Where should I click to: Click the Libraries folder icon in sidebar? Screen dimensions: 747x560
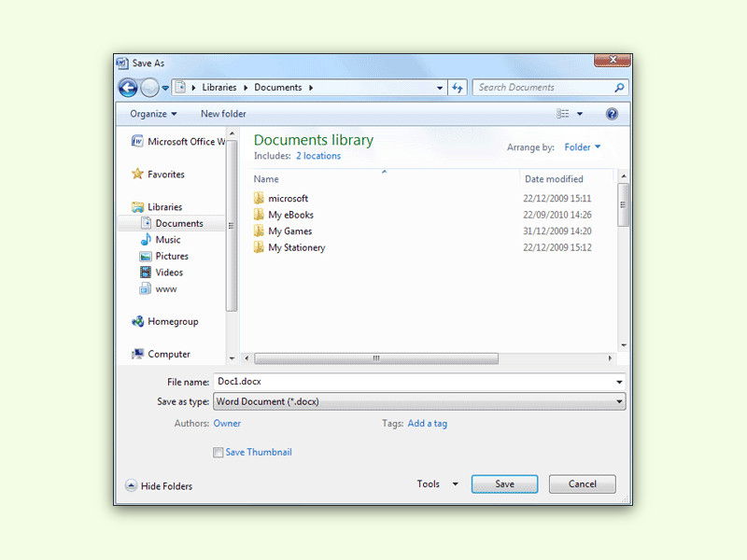pos(137,206)
